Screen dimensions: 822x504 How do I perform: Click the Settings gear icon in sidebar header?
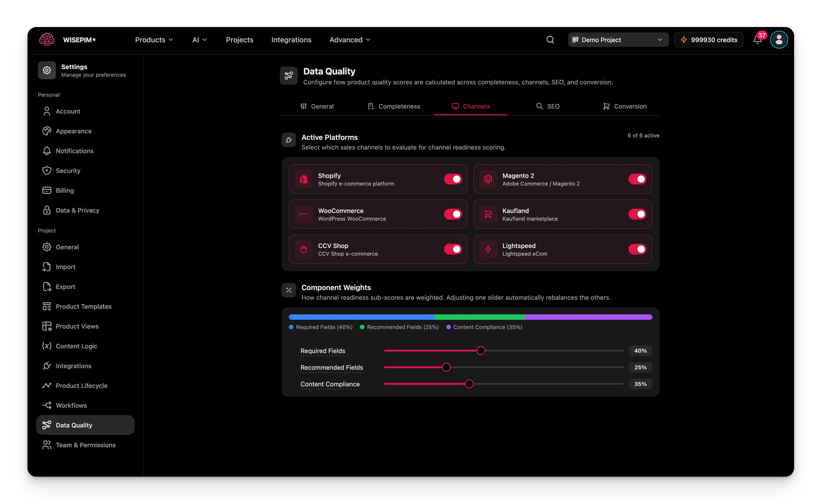47,70
